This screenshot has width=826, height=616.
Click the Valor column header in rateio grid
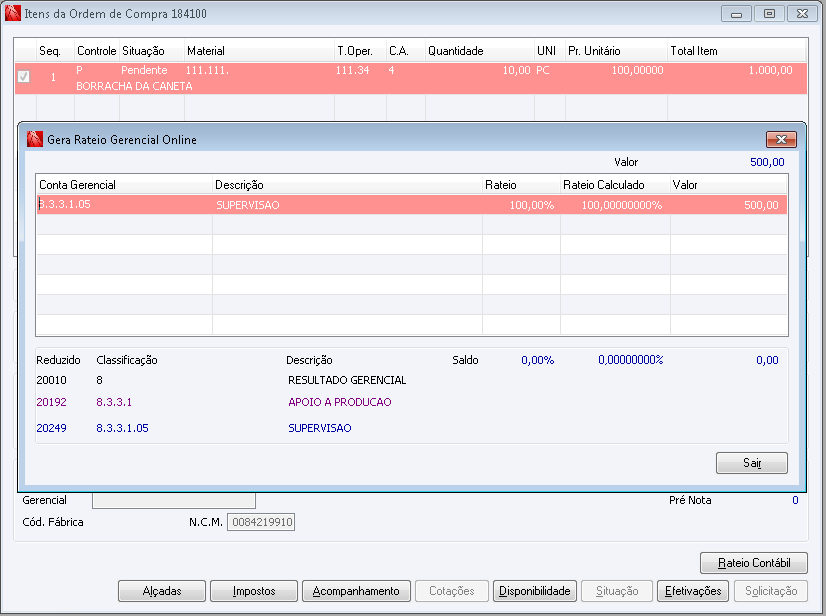729,185
